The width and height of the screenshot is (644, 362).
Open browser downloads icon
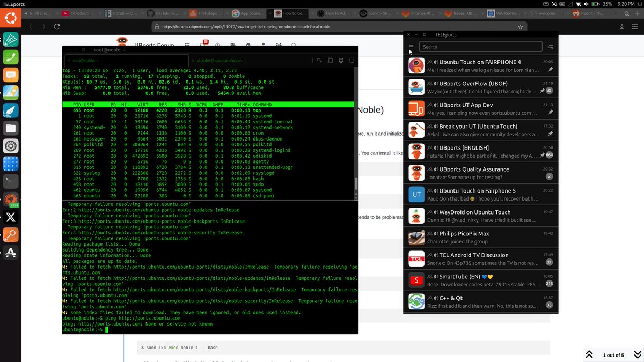[x=621, y=26]
